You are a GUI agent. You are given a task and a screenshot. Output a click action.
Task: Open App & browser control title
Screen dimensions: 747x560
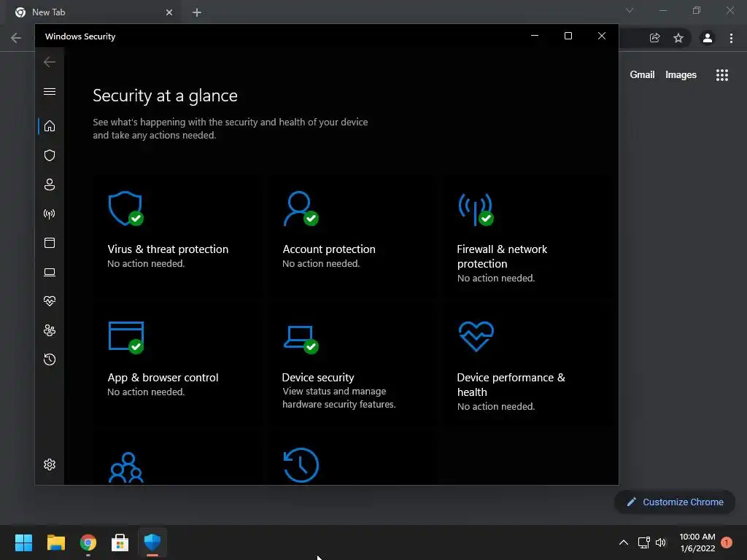coord(163,377)
